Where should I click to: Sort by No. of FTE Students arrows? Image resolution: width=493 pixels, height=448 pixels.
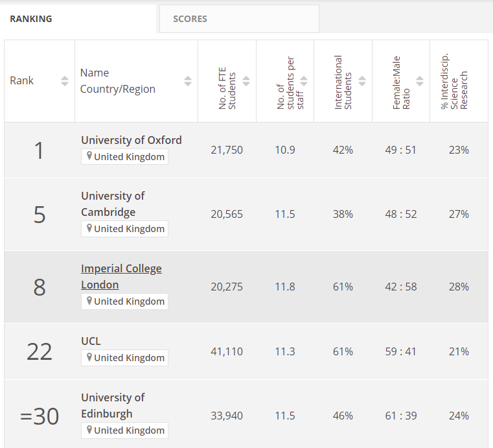246,81
